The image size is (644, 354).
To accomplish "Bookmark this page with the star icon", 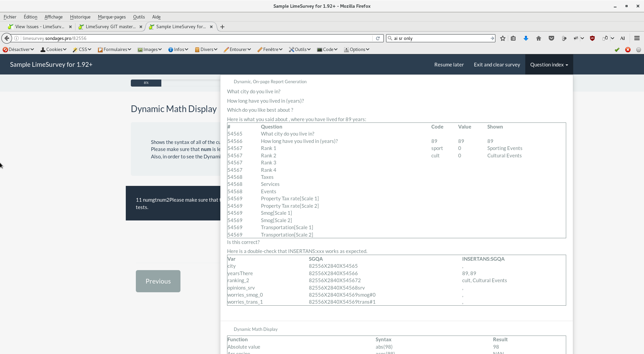I will [x=502, y=38].
